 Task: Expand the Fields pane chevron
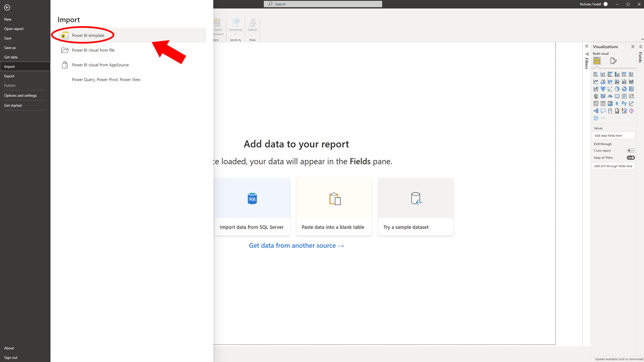pos(641,47)
